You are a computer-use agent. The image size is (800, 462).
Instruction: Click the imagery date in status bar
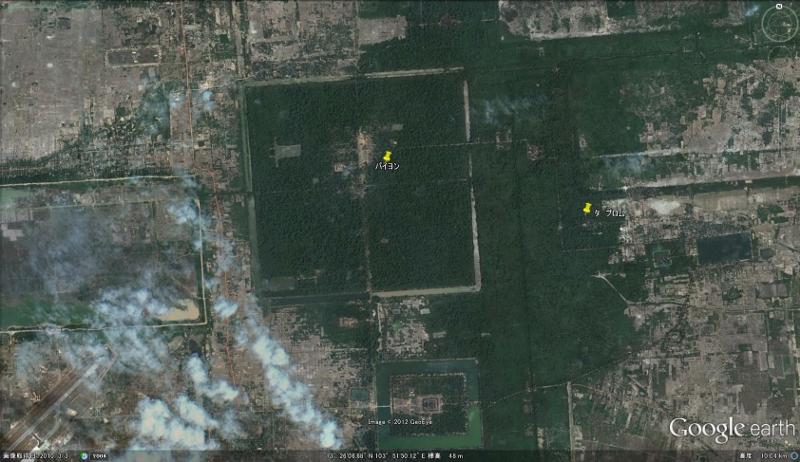tap(35, 456)
